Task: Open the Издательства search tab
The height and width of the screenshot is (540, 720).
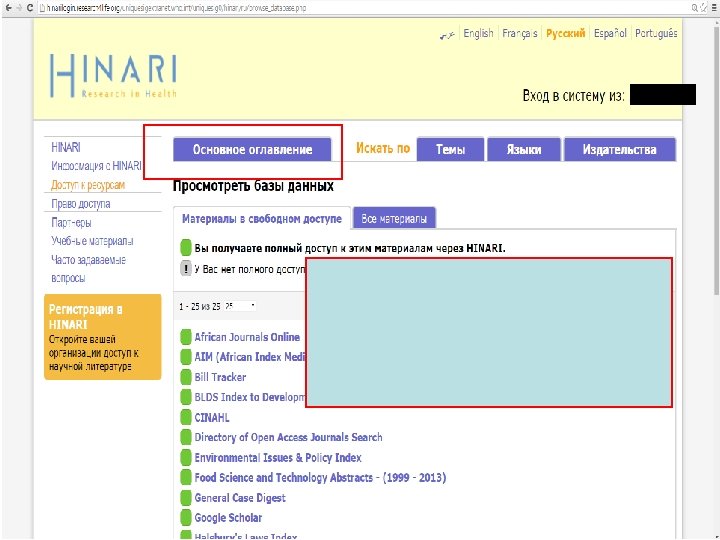Action: [619, 149]
